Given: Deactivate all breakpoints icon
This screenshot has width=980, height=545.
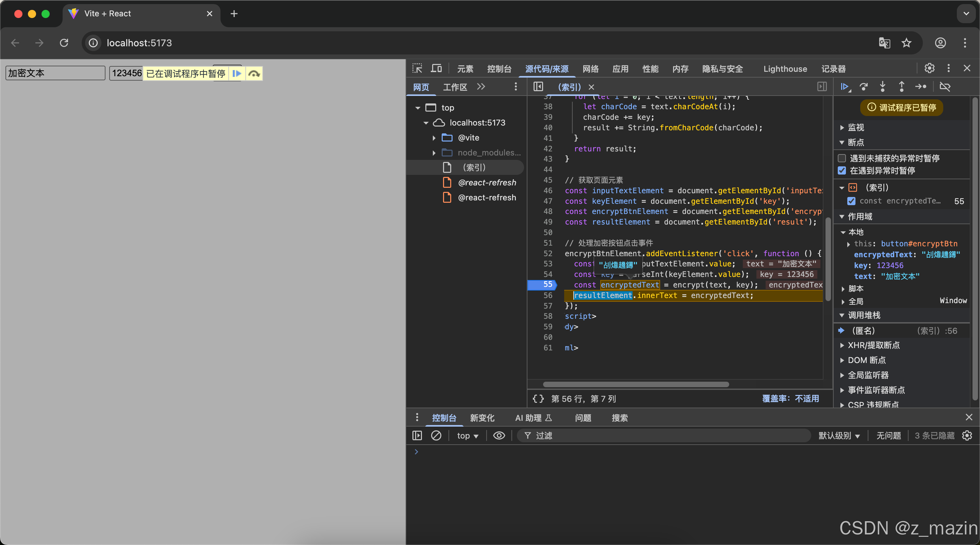Looking at the screenshot, I should [x=945, y=87].
